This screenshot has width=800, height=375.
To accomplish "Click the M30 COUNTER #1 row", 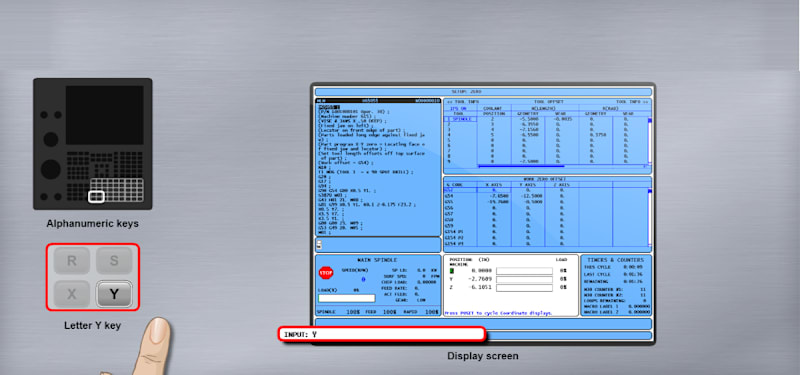I will pyautogui.click(x=616, y=289).
